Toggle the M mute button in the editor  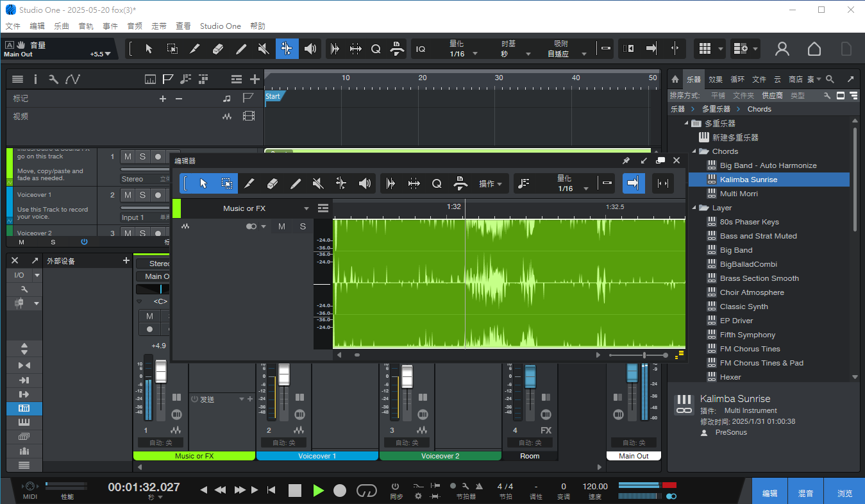click(x=281, y=226)
